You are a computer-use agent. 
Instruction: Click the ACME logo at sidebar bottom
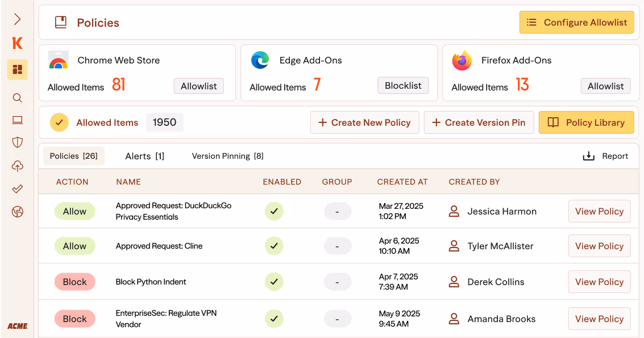pyautogui.click(x=18, y=326)
